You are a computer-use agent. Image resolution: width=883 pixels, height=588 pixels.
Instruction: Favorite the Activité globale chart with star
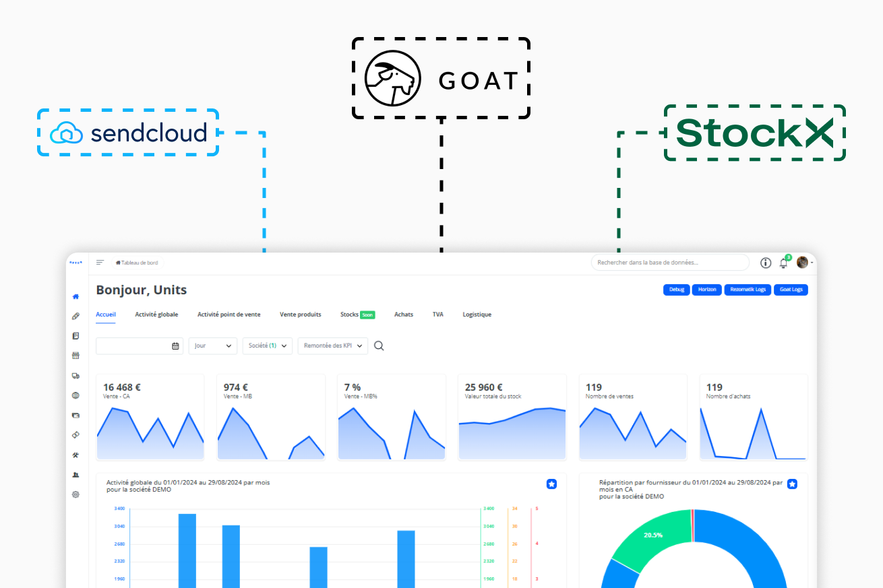click(x=551, y=484)
